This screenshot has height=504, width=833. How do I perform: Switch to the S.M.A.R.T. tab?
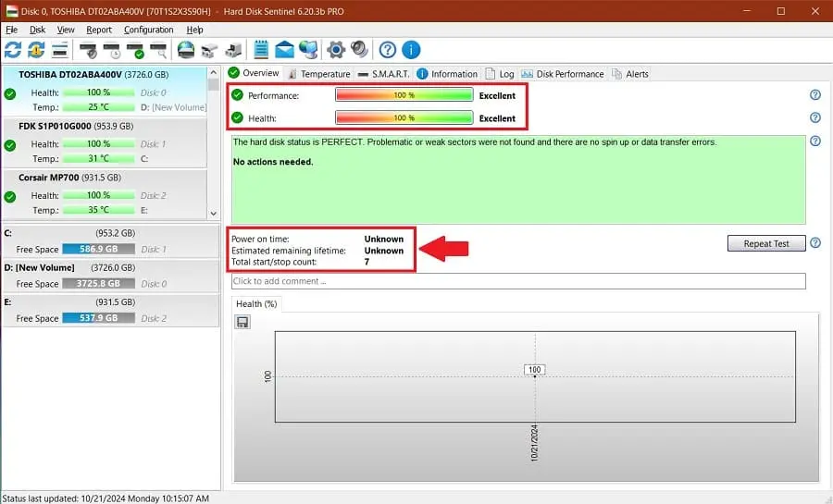click(x=383, y=74)
